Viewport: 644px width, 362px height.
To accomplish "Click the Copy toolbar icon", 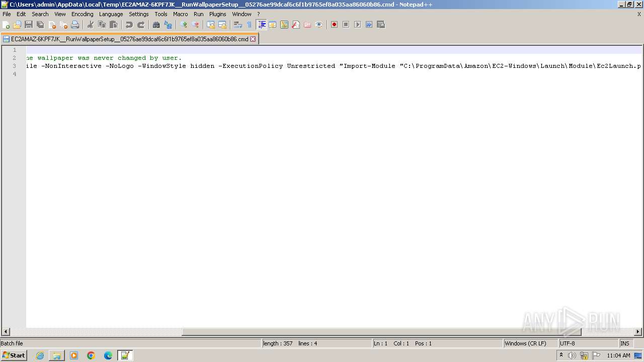I will [102, 25].
